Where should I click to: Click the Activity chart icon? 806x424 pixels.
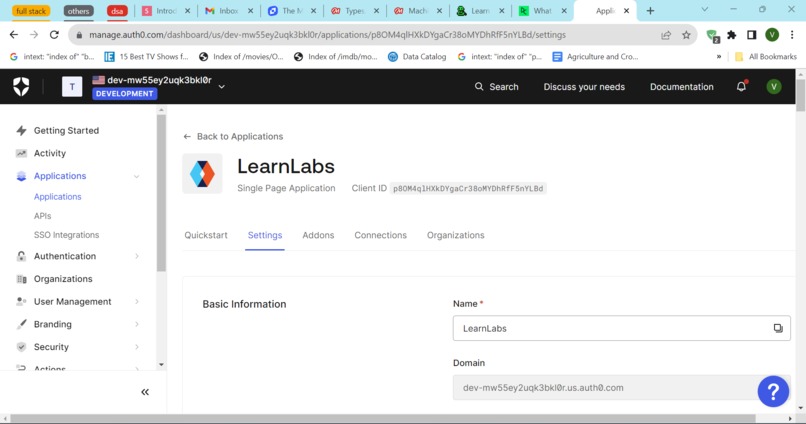21,153
